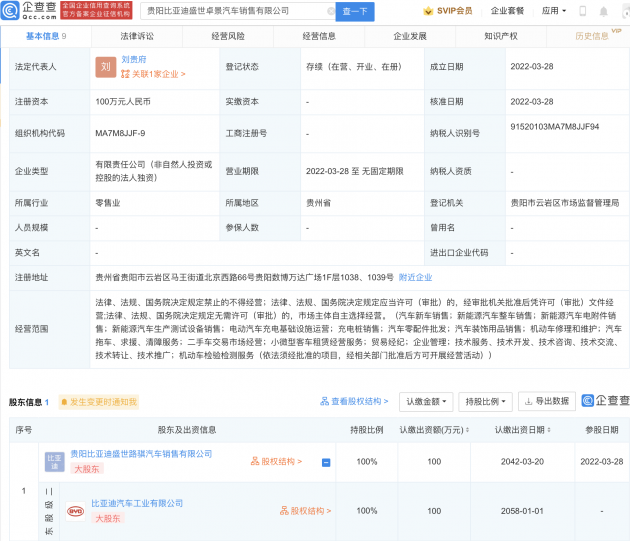
Task: Switch to 基本信息 tab
Action: point(46,36)
